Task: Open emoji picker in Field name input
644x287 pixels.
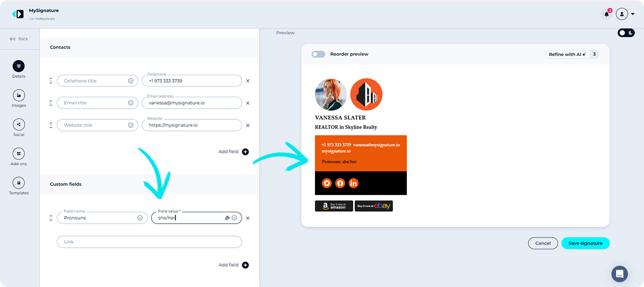Action: pyautogui.click(x=140, y=218)
